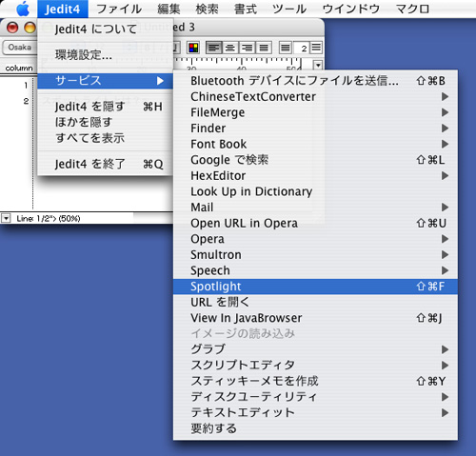Viewport: 476px width, 456px height.
Task: Choose Jedit4 を終了
Action: pos(105,164)
